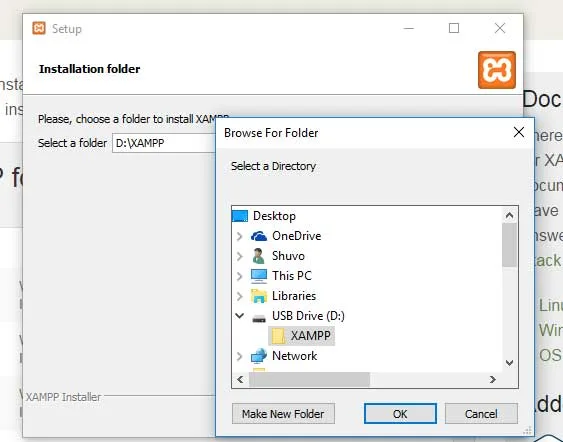
Task: Click the horizontal scrollbar right arrow
Action: click(x=493, y=380)
